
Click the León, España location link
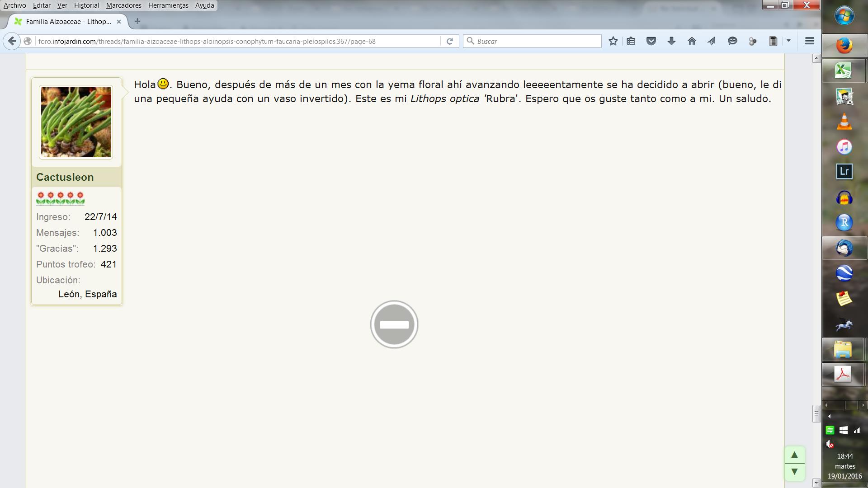(88, 294)
